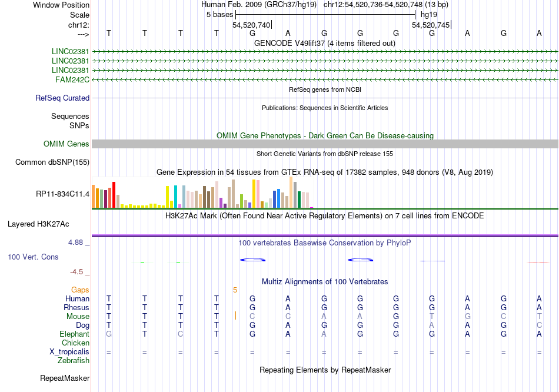559x392 pixels.
Task: Select the Human alignment row label
Action: (77, 298)
